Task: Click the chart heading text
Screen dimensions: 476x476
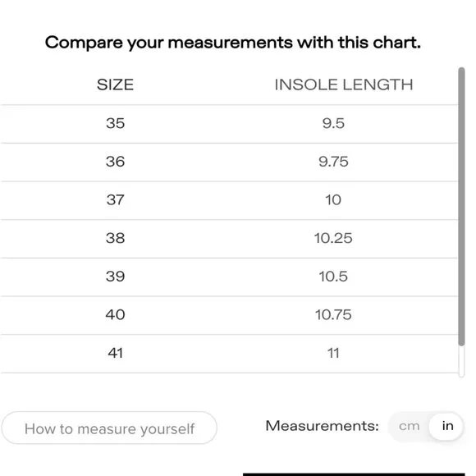Action: (x=233, y=43)
